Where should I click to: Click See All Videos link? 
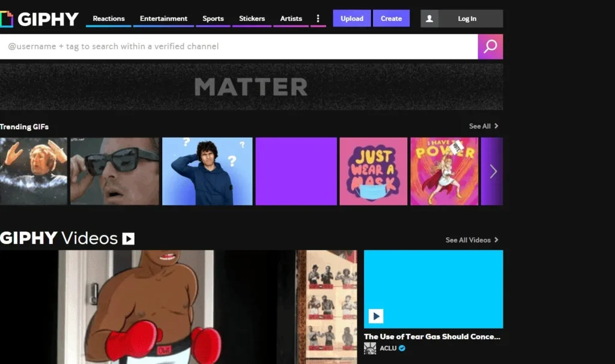click(x=472, y=240)
